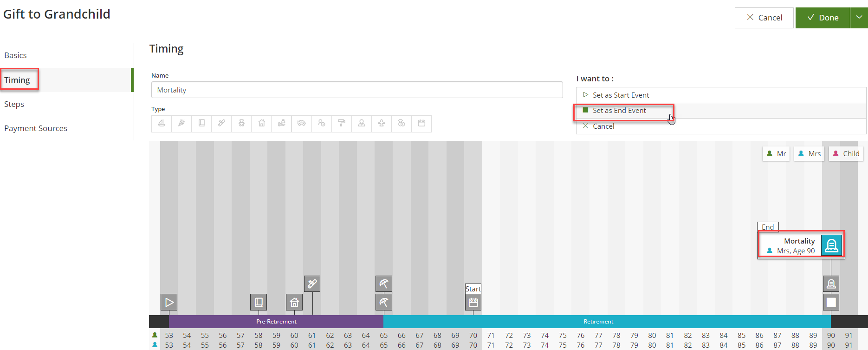Image resolution: width=868 pixels, height=350 pixels.
Task: Expand the Done button dropdown arrow
Action: coord(859,18)
